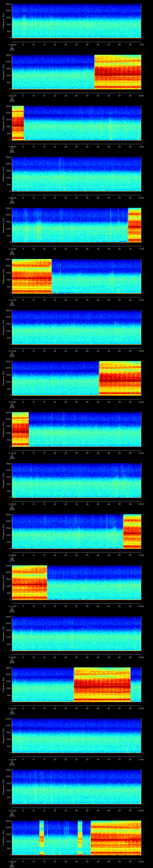Click the narrow burst near 14 seconds in 2:22:00 panel
This screenshot has width=153, height=868.
point(42,838)
